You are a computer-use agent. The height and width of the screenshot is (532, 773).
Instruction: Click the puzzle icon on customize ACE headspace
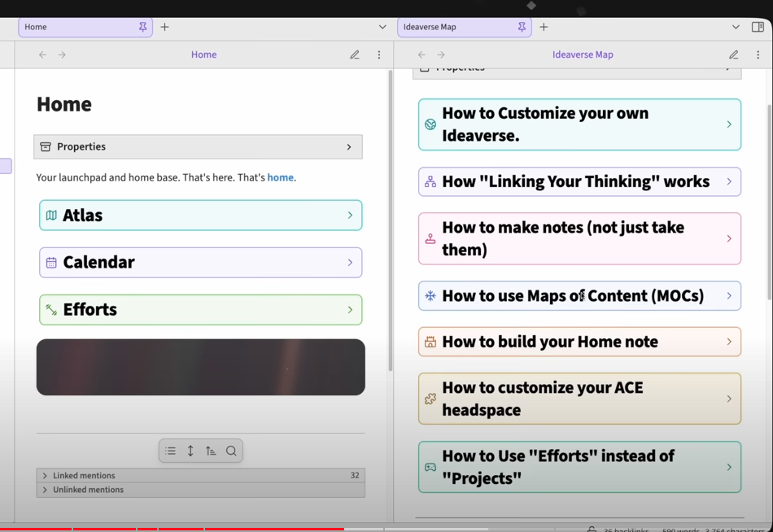pos(430,399)
